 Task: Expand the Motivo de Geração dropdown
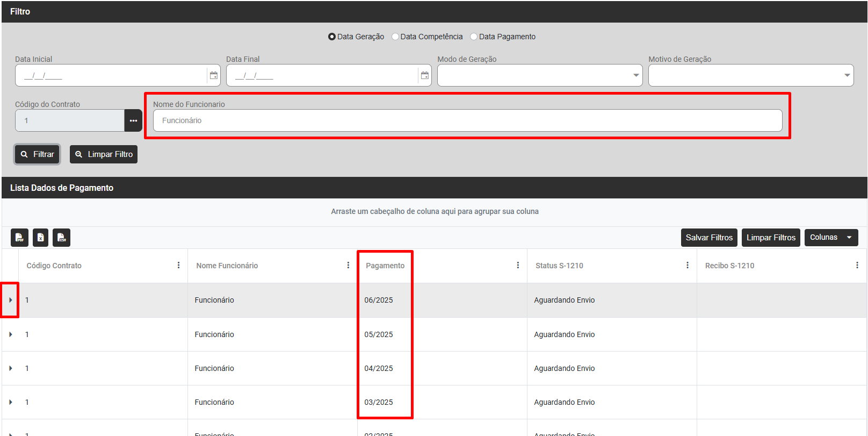click(x=750, y=75)
